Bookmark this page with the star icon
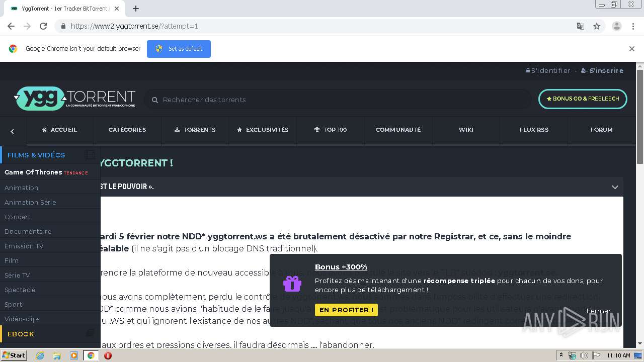 597,26
